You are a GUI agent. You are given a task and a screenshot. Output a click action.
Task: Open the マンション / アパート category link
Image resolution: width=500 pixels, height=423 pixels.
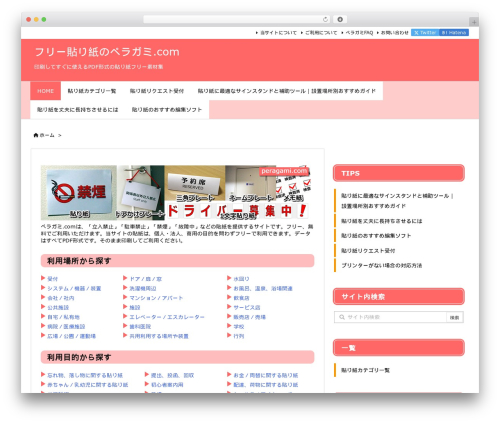point(156,298)
